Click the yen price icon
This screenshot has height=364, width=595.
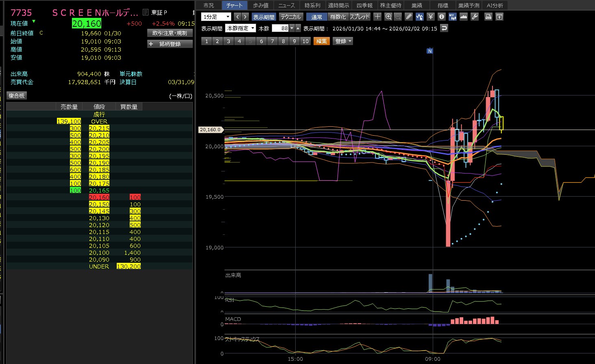(x=431, y=17)
